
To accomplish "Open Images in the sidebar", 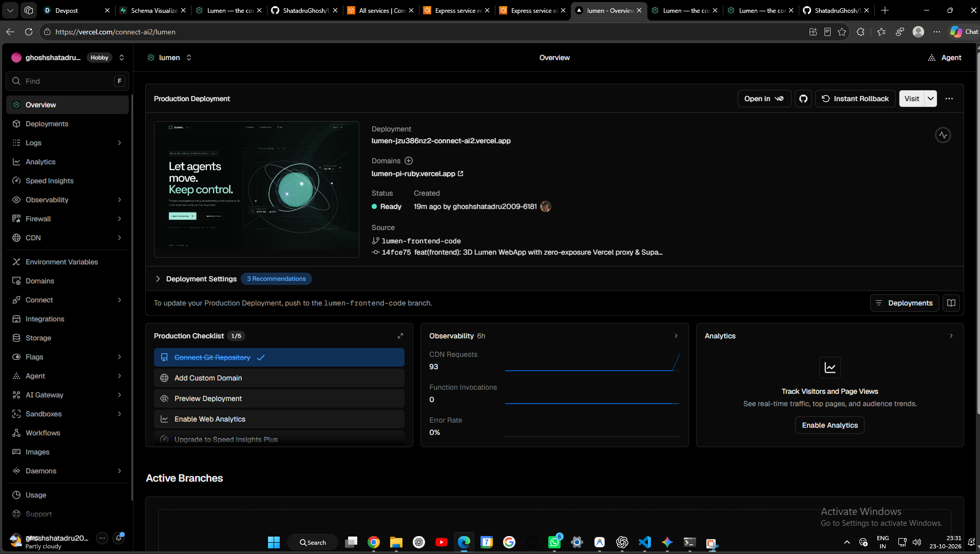I will tap(67, 452).
